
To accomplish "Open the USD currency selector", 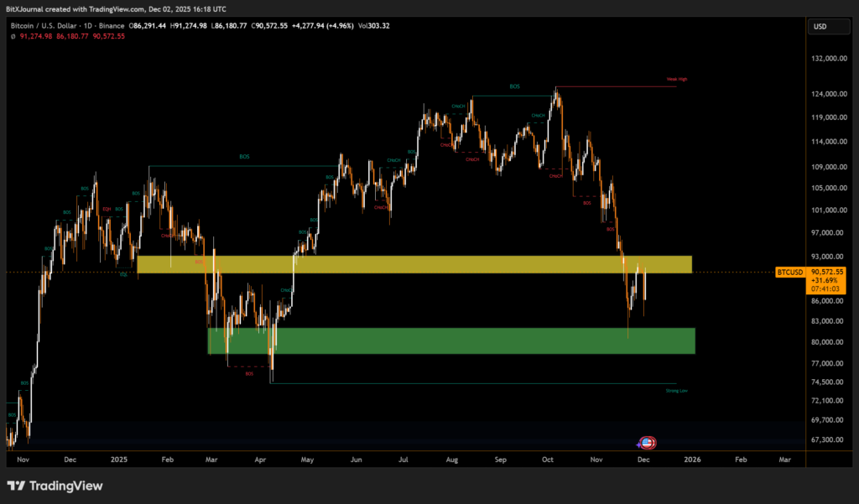I will point(820,27).
